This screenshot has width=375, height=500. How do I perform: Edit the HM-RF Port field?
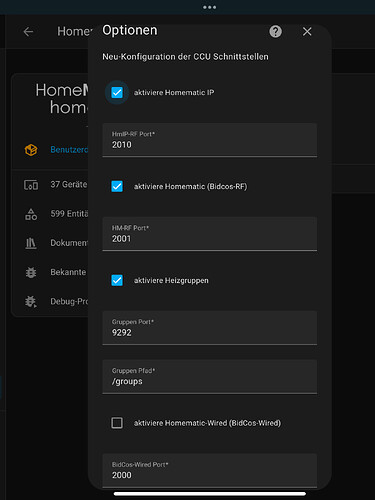click(210, 234)
